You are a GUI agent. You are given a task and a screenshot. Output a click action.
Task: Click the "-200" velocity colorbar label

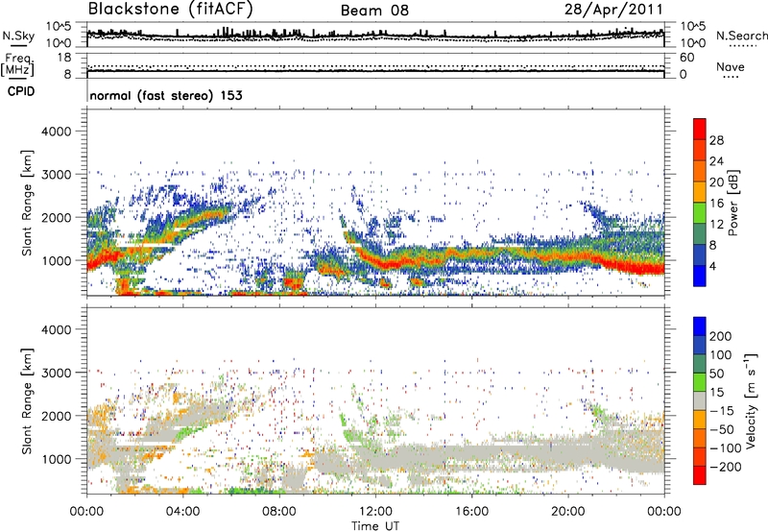point(726,467)
